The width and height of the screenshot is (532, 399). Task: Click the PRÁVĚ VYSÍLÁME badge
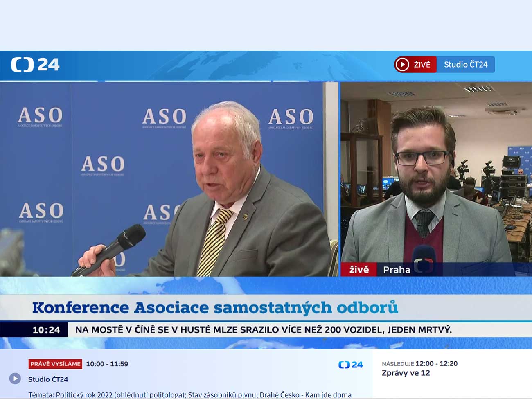coord(55,364)
